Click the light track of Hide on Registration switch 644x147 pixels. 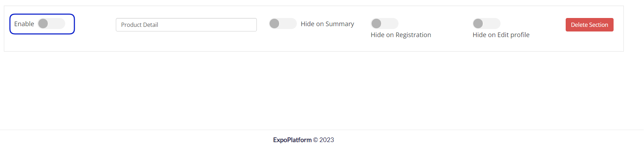pos(390,24)
